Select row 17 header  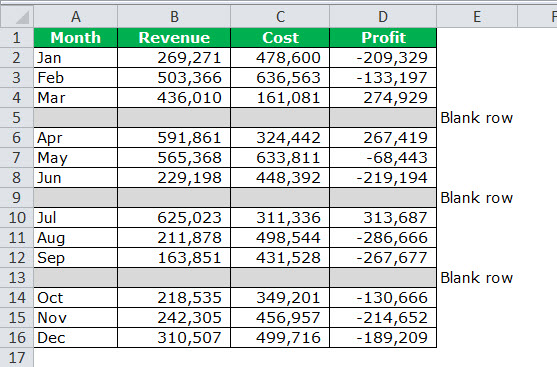click(x=17, y=357)
